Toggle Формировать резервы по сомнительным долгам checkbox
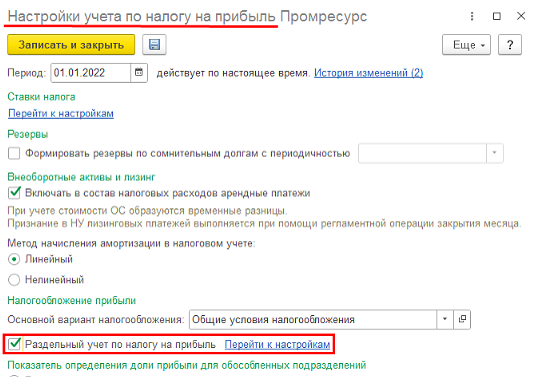The height and width of the screenshot is (377, 536). click(14, 153)
